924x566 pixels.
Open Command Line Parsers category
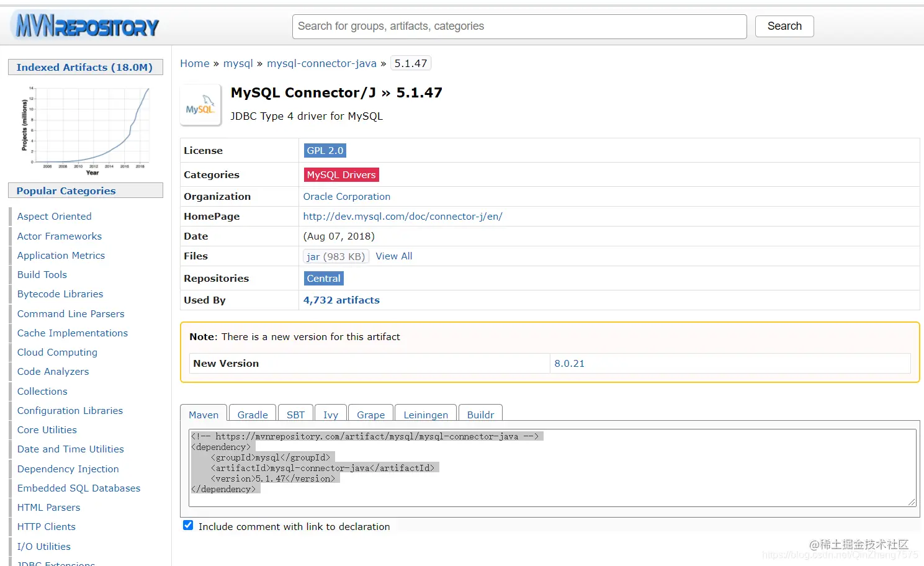(71, 313)
